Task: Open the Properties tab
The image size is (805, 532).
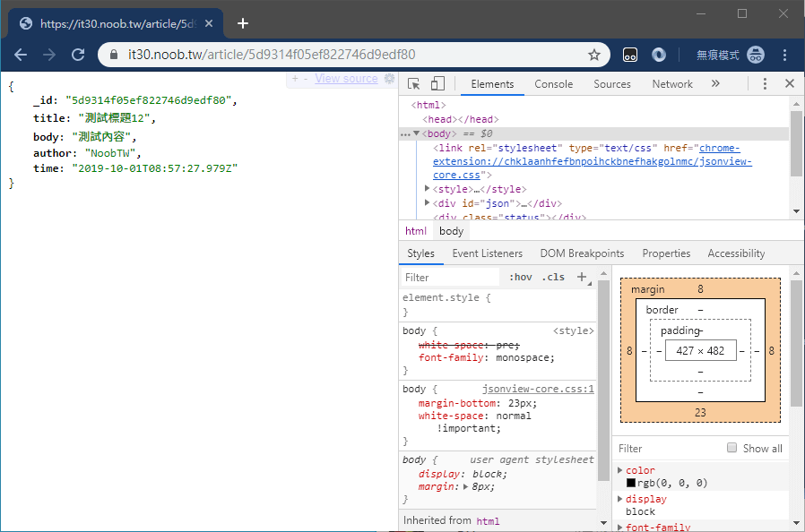Action: [666, 253]
